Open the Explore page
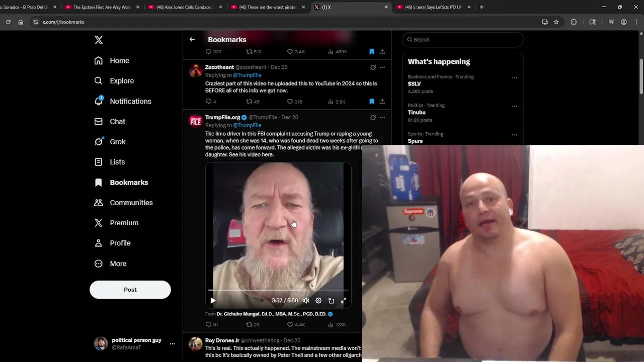The height and width of the screenshot is (362, 644). pos(114,81)
